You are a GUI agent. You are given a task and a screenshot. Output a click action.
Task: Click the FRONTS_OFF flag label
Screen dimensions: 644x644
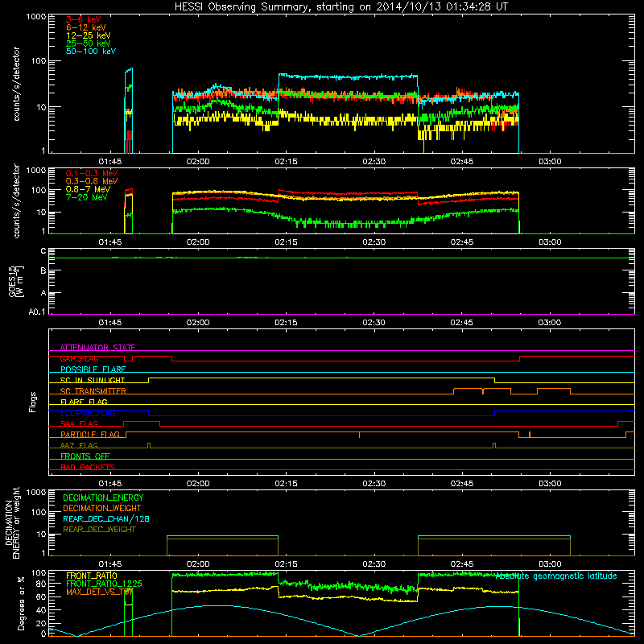[x=85, y=456]
